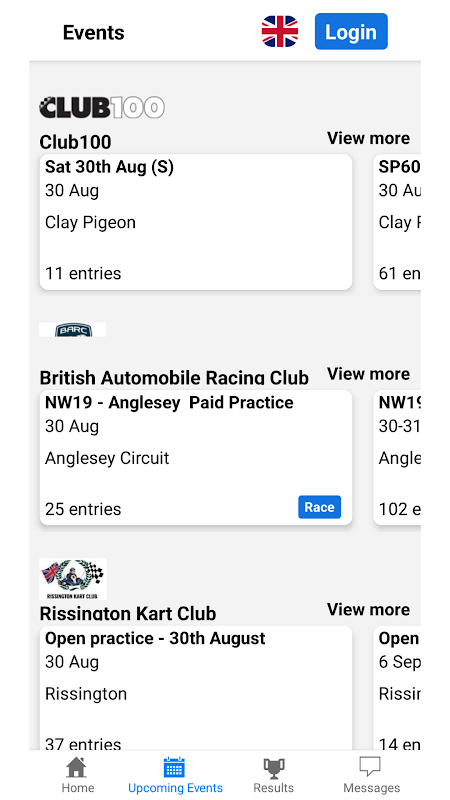Image resolution: width=450 pixels, height=800 pixels.
Task: Expand View more for British Automobile Racing Club
Action: point(368,374)
